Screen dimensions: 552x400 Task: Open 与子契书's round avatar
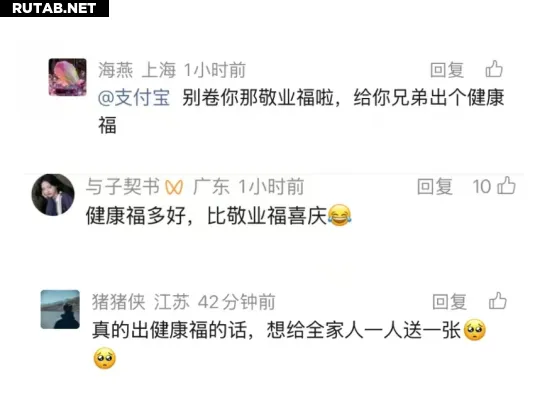tap(53, 194)
